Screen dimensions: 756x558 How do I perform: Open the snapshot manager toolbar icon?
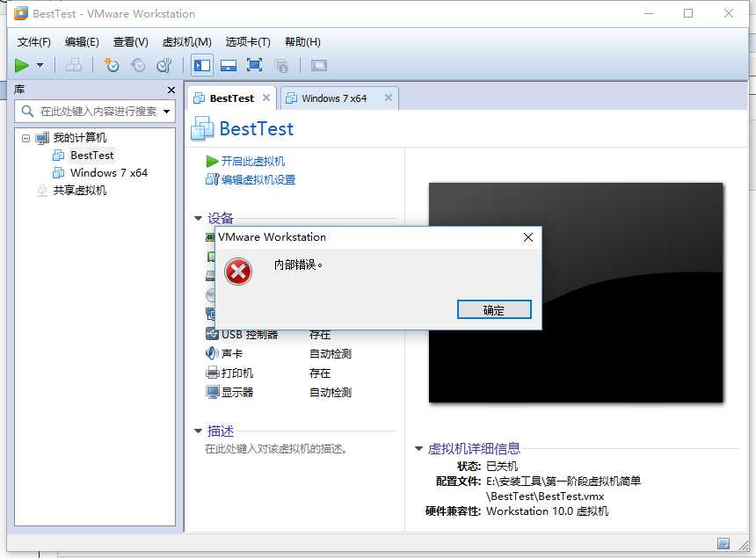(x=164, y=65)
